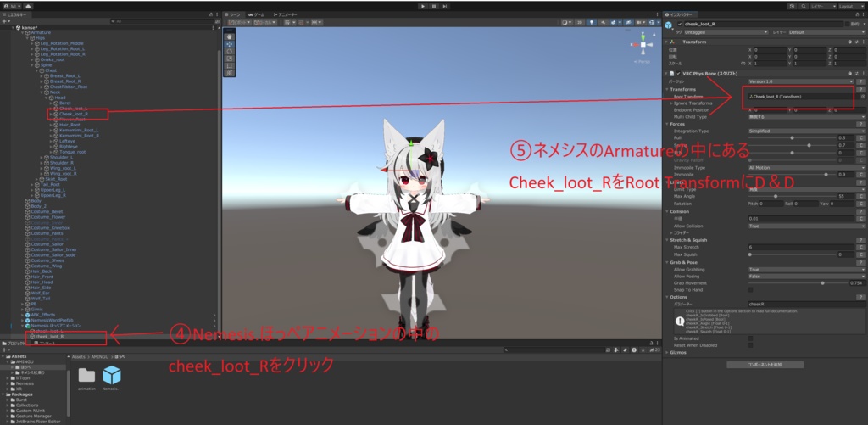Open the Layer dropdown showing Default
Viewport: 868px width, 425px height.
827,32
